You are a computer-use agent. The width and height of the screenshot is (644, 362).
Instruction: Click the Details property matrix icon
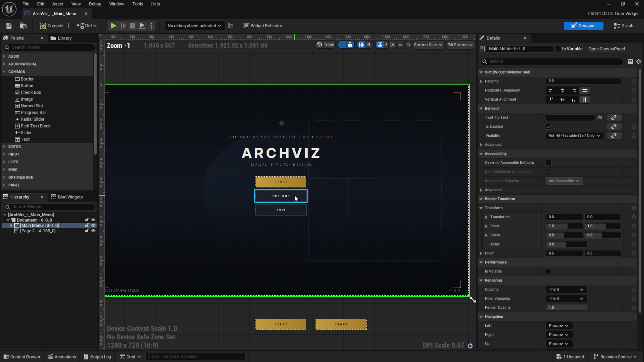(631, 62)
